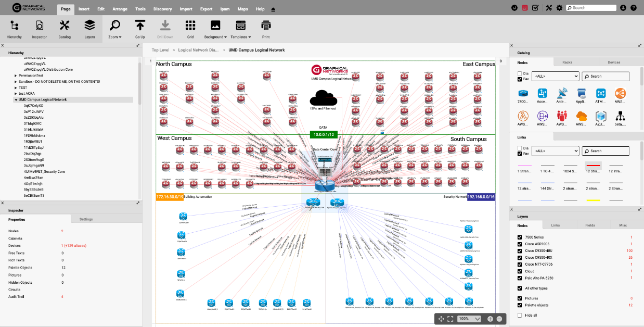Screen dimensions: 644x327
Task: Enable Grid view from toolbar
Action: pos(190,29)
